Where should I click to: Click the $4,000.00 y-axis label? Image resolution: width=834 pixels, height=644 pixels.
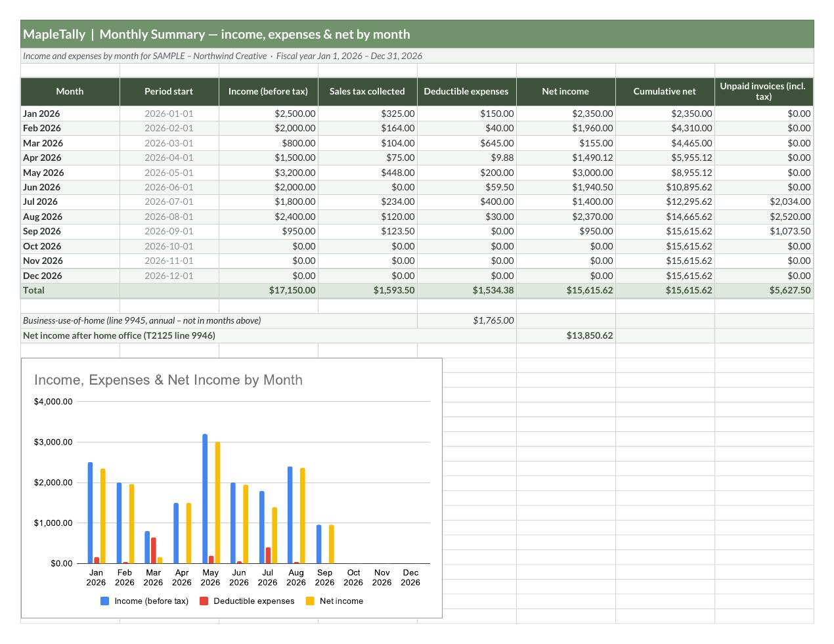point(53,402)
